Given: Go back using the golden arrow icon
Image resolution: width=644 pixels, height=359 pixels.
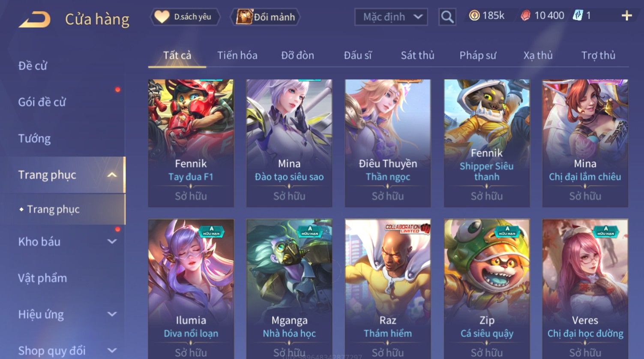Looking at the screenshot, I should [35, 20].
